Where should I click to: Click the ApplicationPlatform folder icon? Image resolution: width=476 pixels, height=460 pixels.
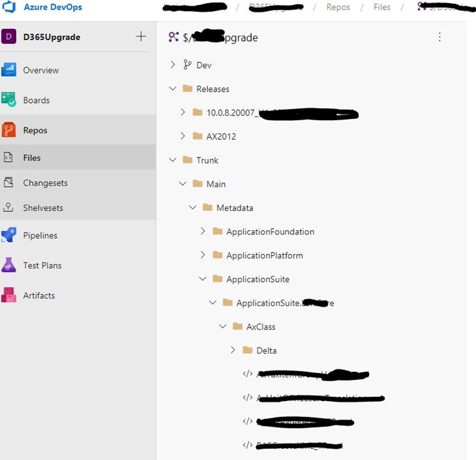pos(217,255)
